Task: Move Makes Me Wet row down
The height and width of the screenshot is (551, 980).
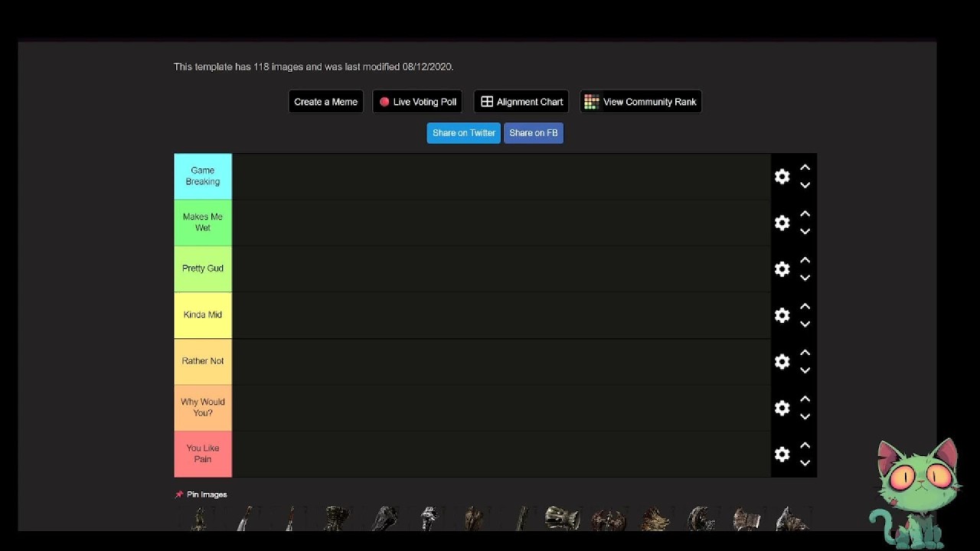Action: click(805, 231)
